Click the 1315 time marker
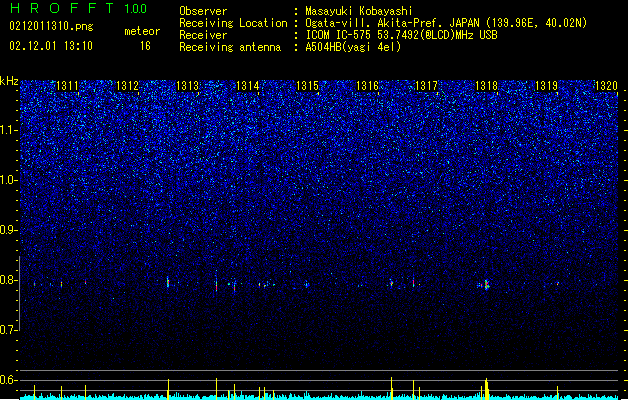Screen dimensions: 629x400 307,86
